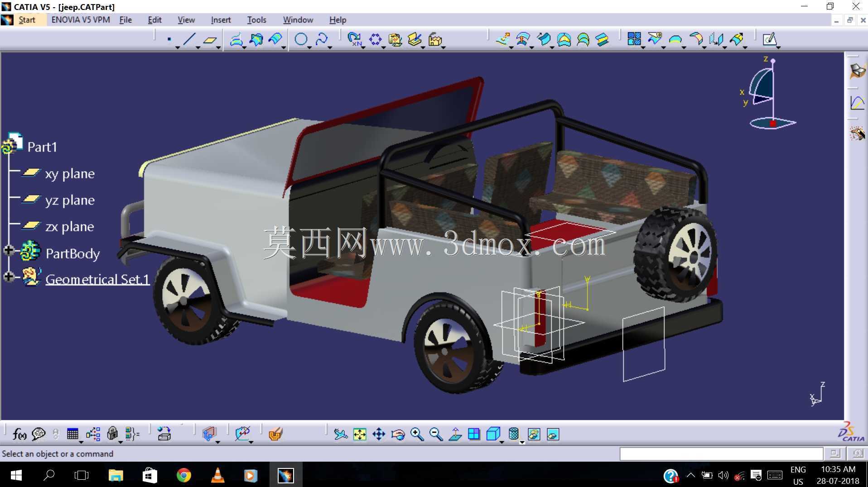Click the Knowledge Inspector tree icon
868x487 pixels.
pyautogui.click(x=93, y=434)
